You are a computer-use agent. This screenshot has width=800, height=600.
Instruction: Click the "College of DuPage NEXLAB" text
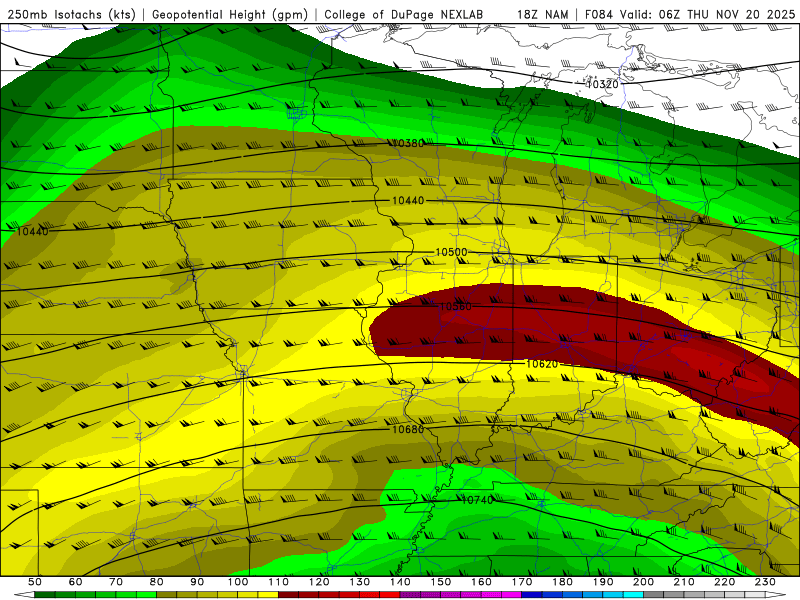tap(404, 15)
